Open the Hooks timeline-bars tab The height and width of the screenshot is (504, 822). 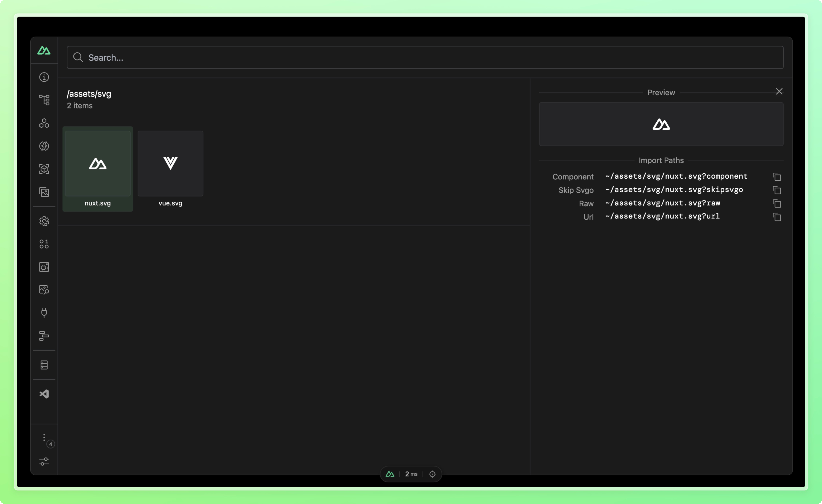coord(44,336)
